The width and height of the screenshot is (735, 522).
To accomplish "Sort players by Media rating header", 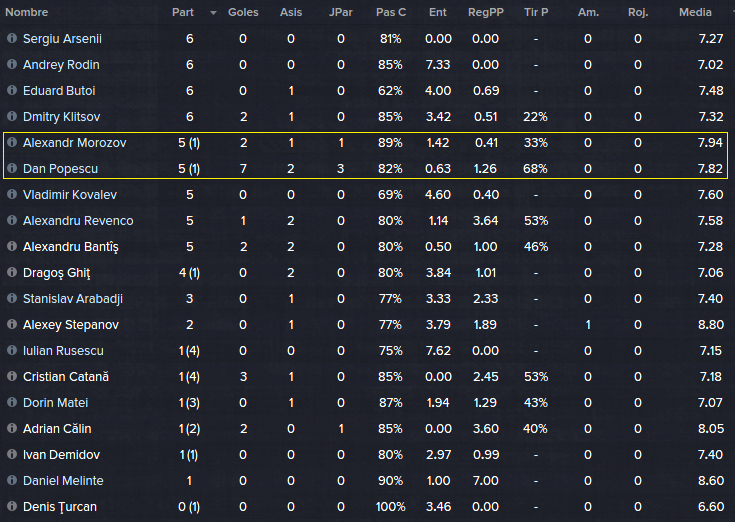I will coord(695,13).
